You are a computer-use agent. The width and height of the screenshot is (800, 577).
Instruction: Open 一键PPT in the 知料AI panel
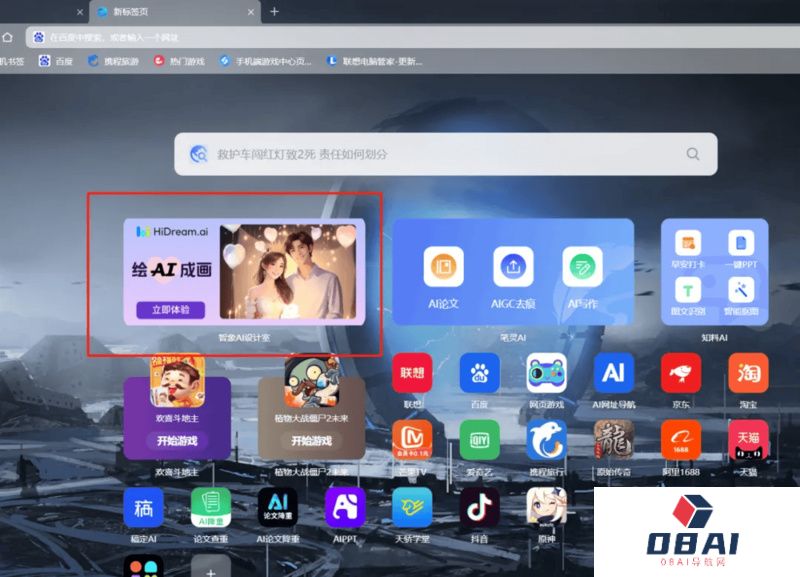[x=740, y=242]
